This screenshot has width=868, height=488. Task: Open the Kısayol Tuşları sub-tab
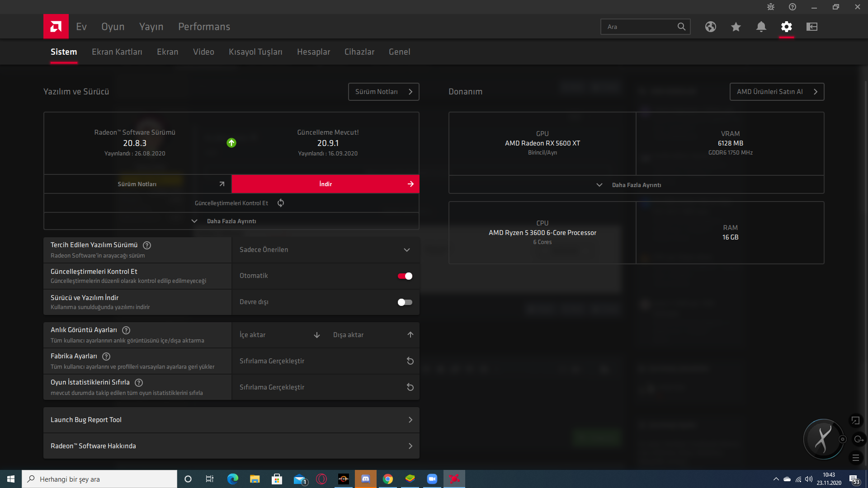(x=256, y=52)
